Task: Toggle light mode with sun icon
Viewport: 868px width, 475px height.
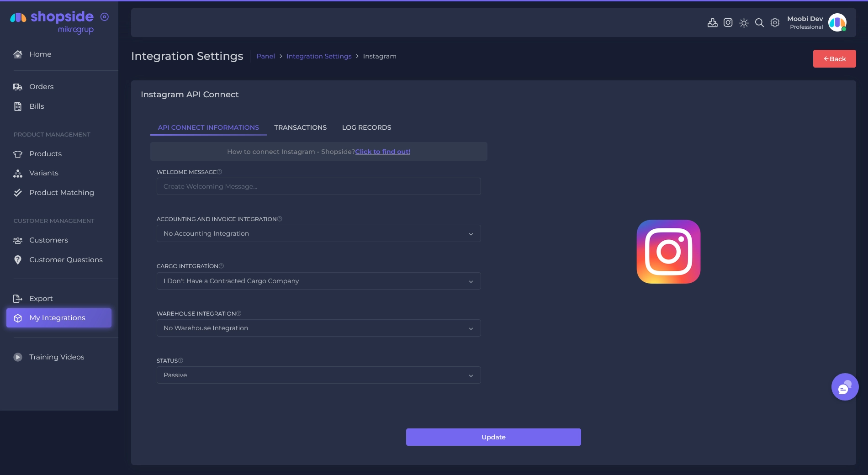Action: 744,23
